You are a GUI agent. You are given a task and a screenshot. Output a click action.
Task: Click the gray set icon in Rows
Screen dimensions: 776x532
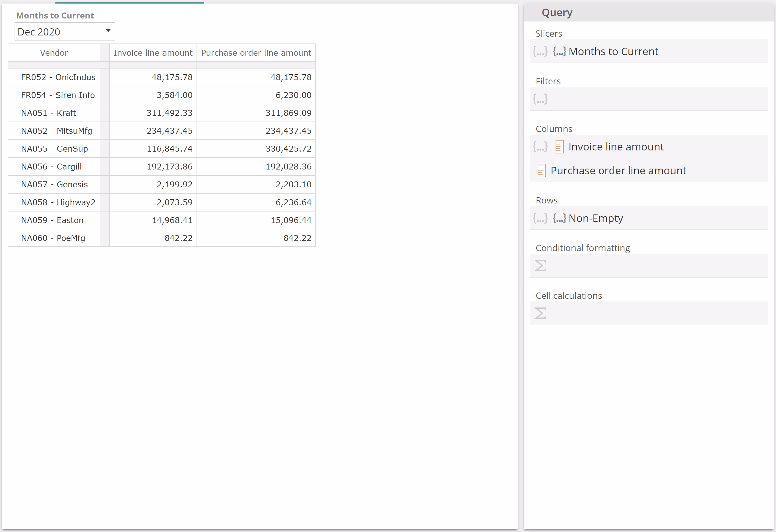[540, 218]
